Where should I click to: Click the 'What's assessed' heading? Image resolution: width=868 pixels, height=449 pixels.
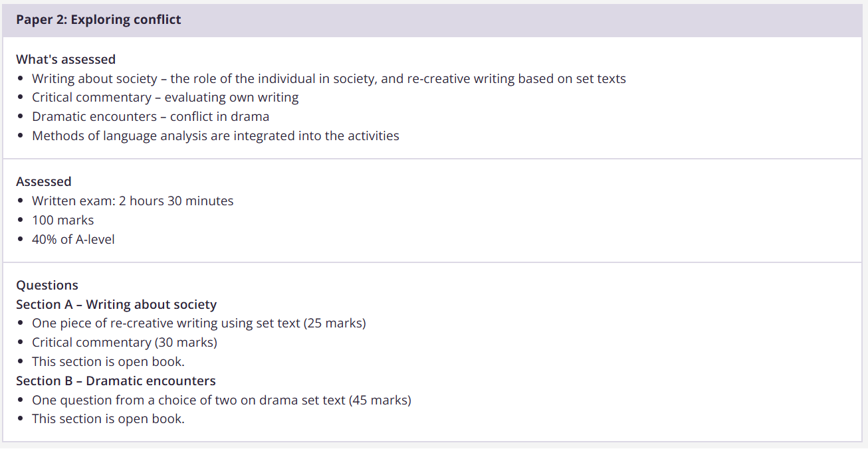point(66,59)
